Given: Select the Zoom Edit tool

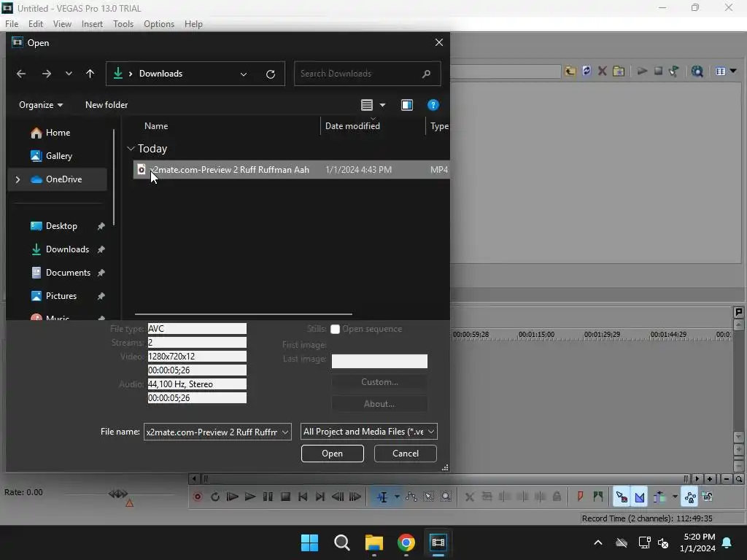Looking at the screenshot, I should click(x=446, y=497).
